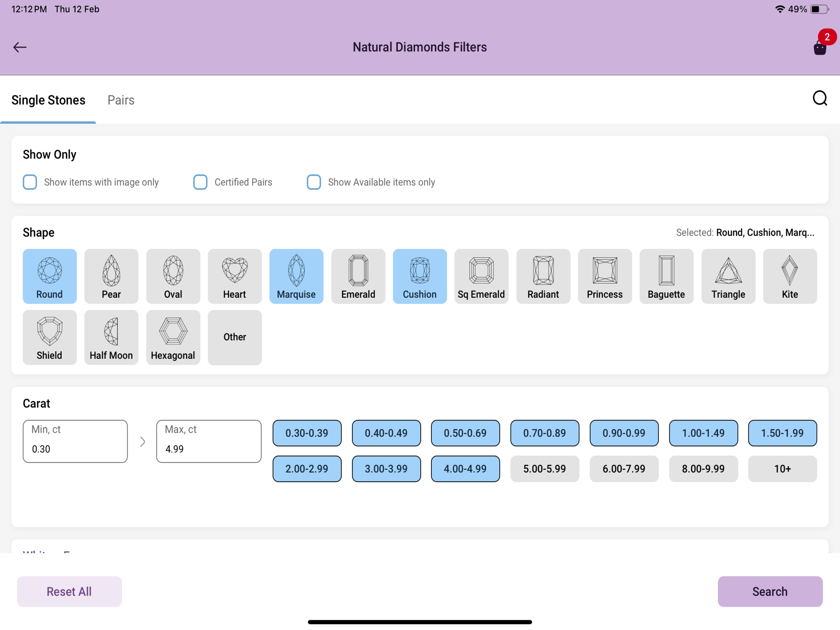Viewport: 840px width, 630px height.
Task: Tap the Selected shapes summary text
Action: pos(745,233)
